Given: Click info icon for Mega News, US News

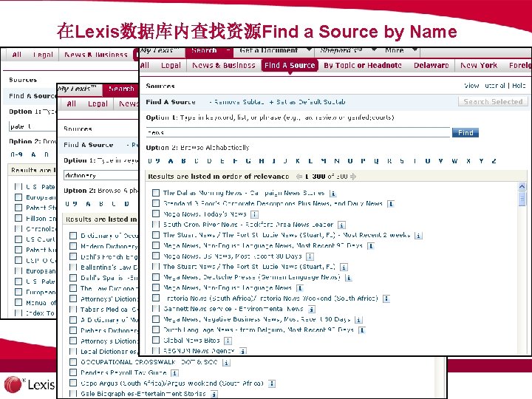Looking at the screenshot, I should tap(310, 256).
